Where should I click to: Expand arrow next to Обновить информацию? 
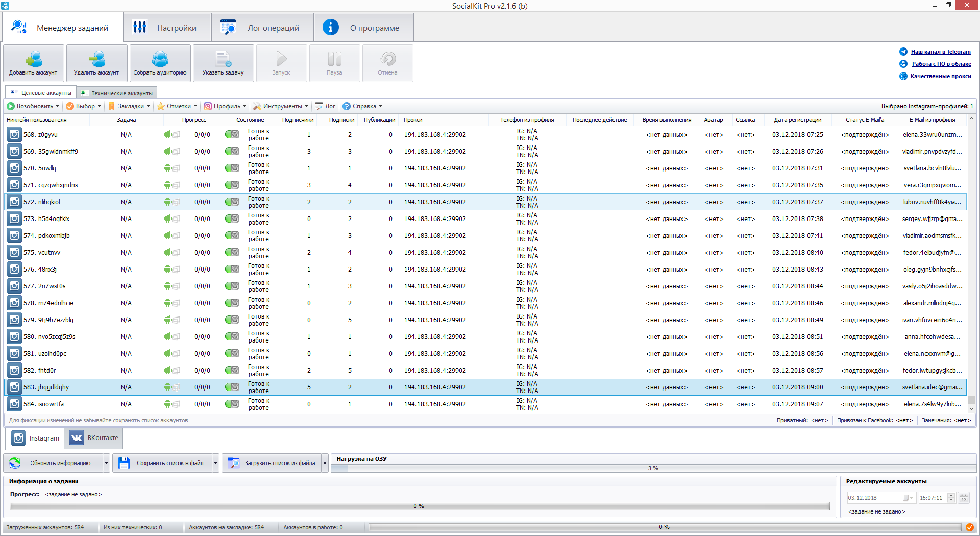(106, 463)
